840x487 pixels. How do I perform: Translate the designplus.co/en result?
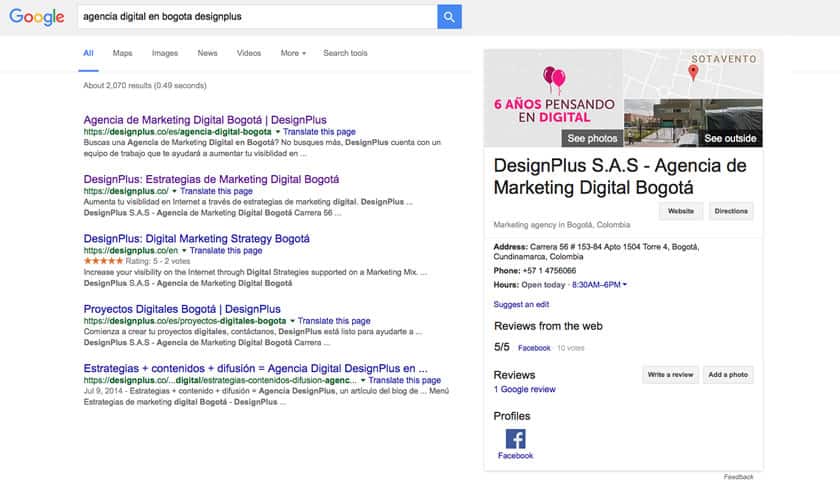226,251
